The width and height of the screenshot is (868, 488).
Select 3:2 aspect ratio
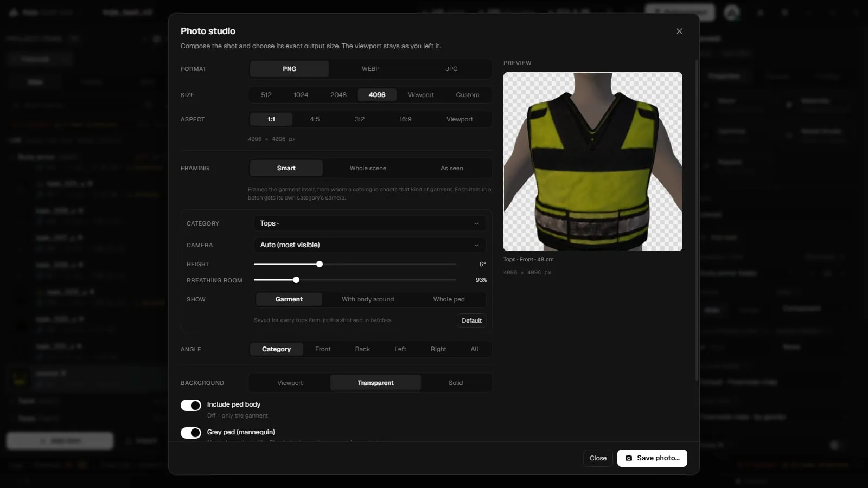tap(360, 119)
